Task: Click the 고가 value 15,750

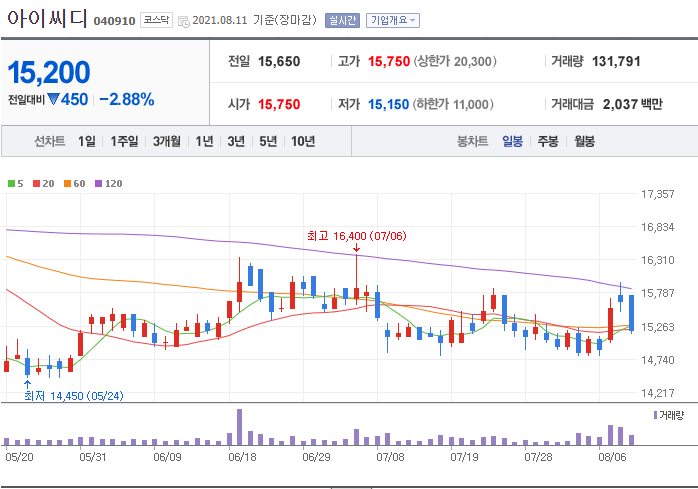Action: (x=389, y=61)
